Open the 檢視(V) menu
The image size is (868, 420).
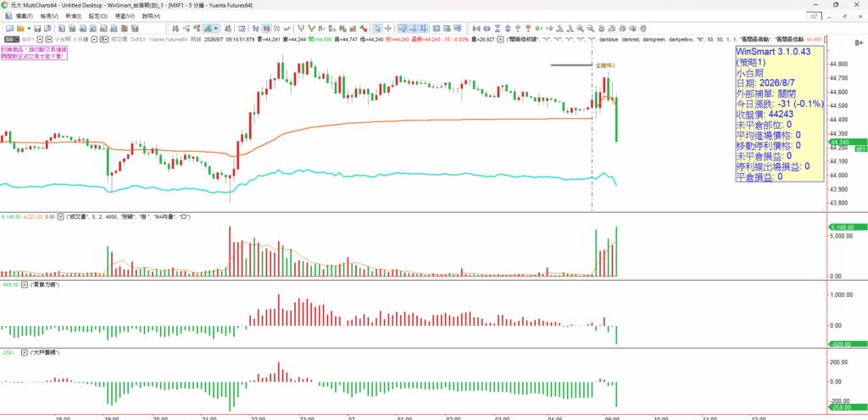[x=49, y=16]
